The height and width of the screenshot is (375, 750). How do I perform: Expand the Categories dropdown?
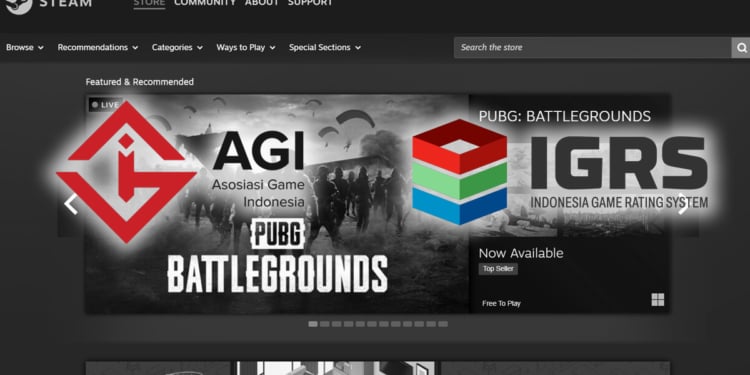177,47
